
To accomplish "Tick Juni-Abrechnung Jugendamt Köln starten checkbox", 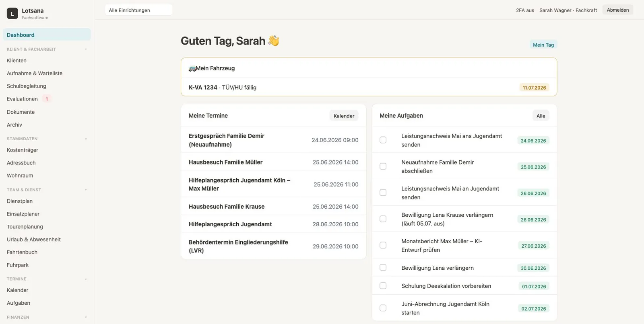I will click(x=383, y=308).
